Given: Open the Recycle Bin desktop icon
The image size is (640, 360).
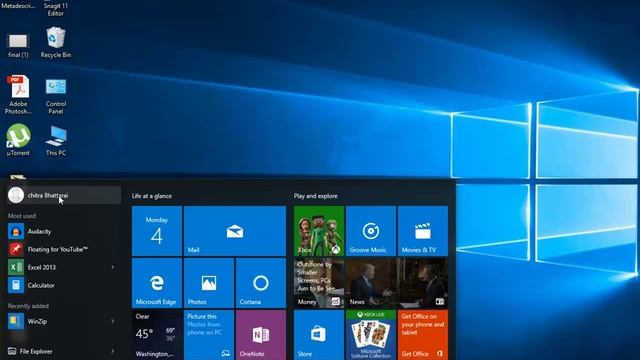Looking at the screenshot, I should tap(56, 42).
